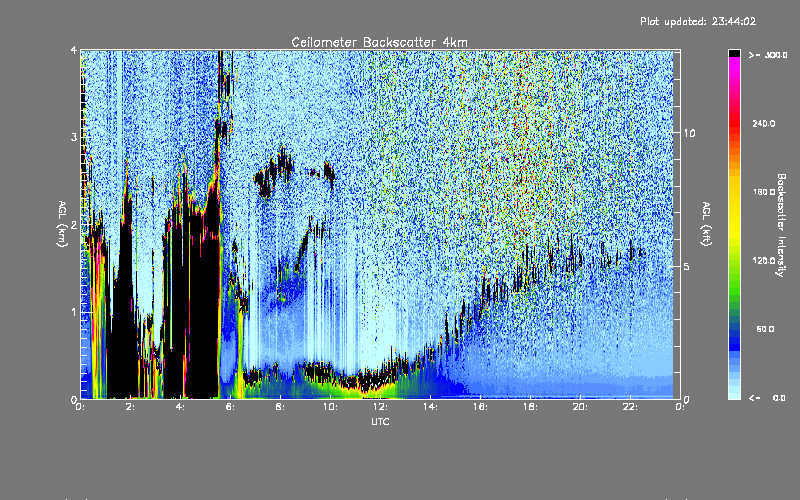Click the 0 kft tick label on right axis
This screenshot has height=500, width=800.
click(x=686, y=399)
